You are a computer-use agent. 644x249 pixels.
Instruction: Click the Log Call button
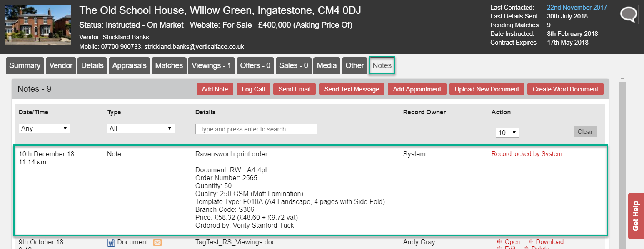(x=253, y=89)
